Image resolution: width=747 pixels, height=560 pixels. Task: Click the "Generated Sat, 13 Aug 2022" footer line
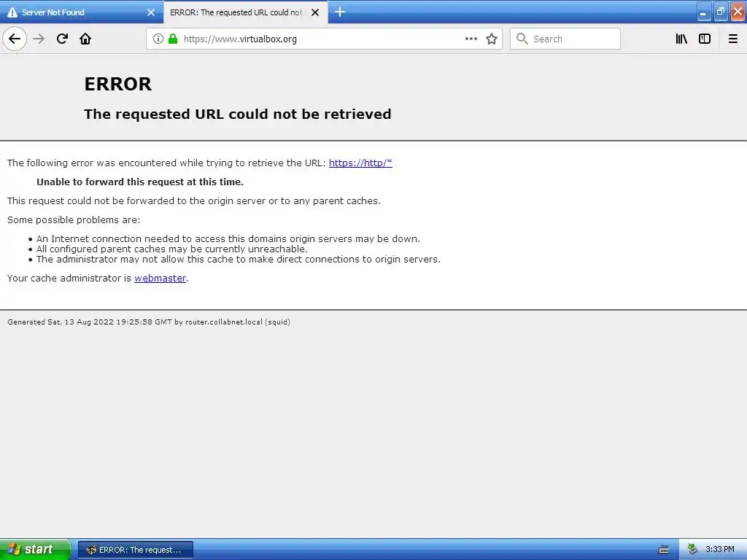tap(149, 322)
